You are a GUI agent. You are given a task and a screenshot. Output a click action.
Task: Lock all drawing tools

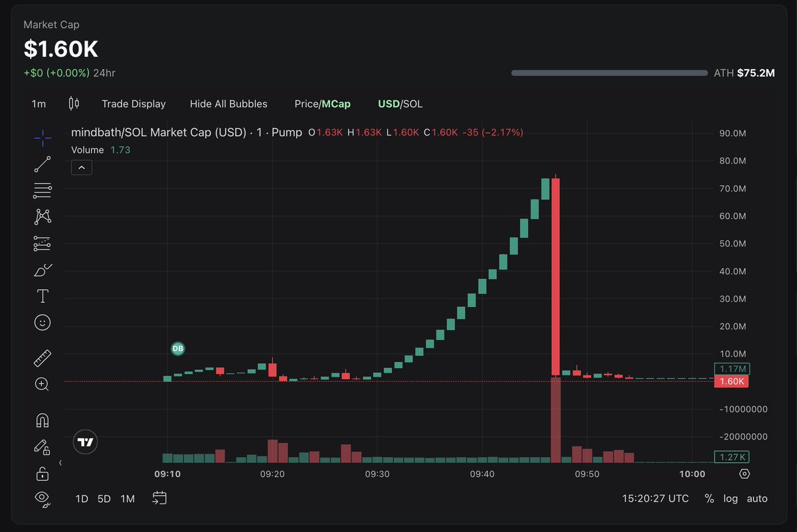[43, 474]
